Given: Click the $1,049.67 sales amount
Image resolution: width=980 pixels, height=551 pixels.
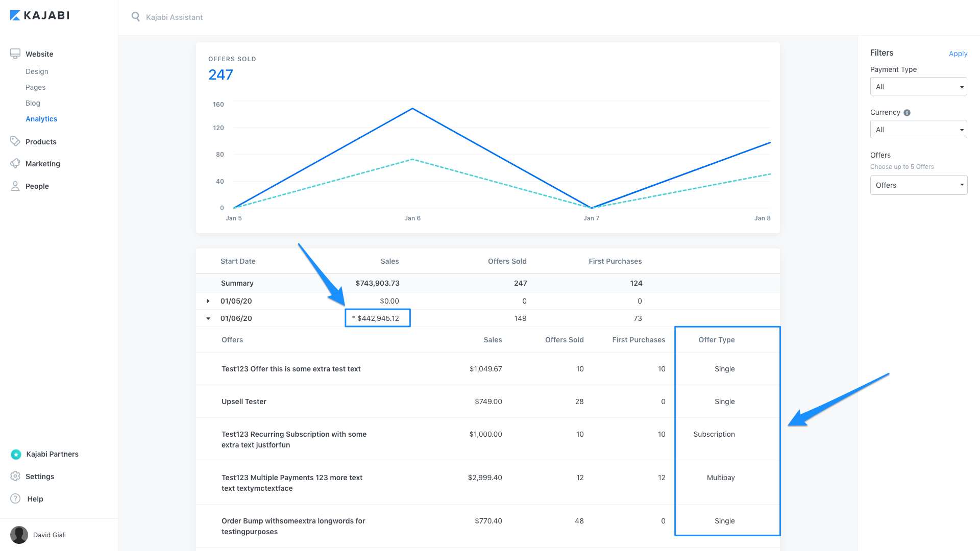Looking at the screenshot, I should (x=485, y=369).
